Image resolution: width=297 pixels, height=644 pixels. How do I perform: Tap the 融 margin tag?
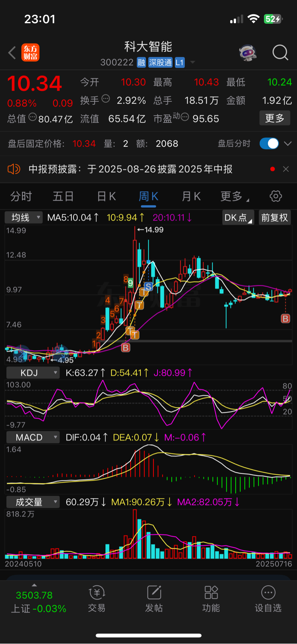(142, 62)
